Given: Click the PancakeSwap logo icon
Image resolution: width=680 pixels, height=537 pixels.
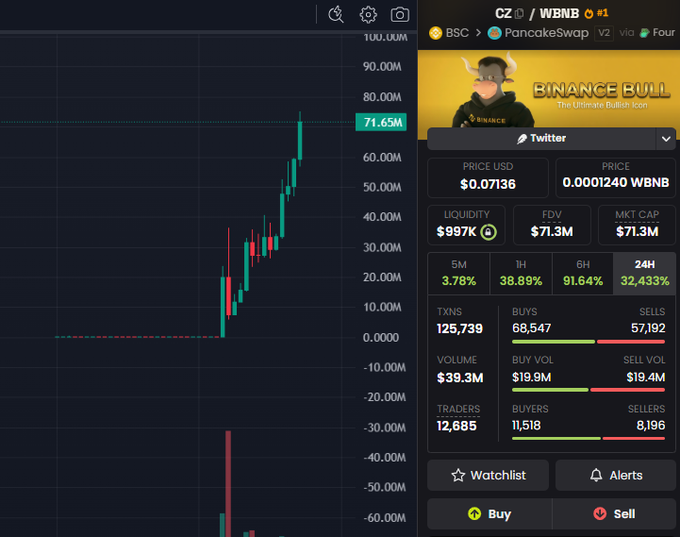Looking at the screenshot, I should click(x=494, y=33).
